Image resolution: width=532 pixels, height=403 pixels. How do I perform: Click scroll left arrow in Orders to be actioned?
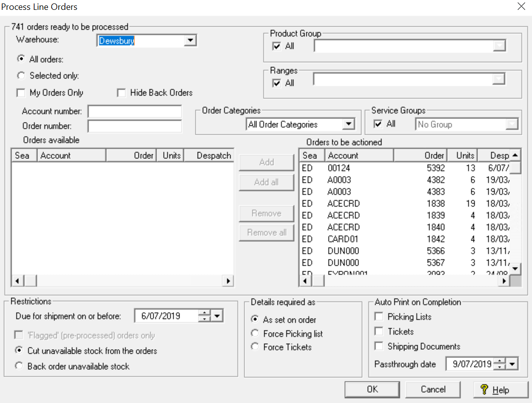tap(305, 281)
